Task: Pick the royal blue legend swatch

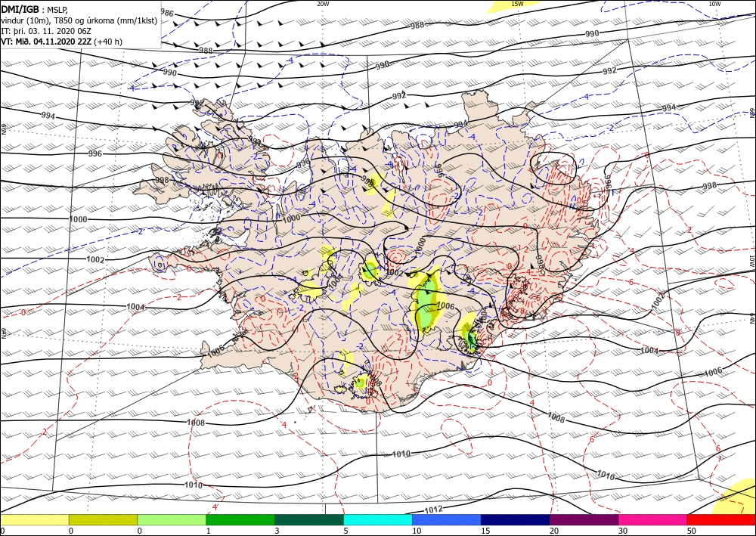Action: click(x=447, y=519)
